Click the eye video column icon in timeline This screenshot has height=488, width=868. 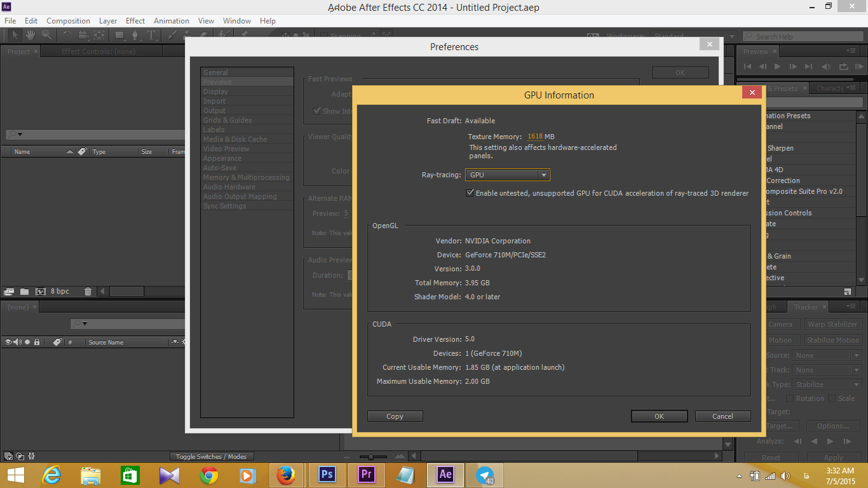click(8, 342)
